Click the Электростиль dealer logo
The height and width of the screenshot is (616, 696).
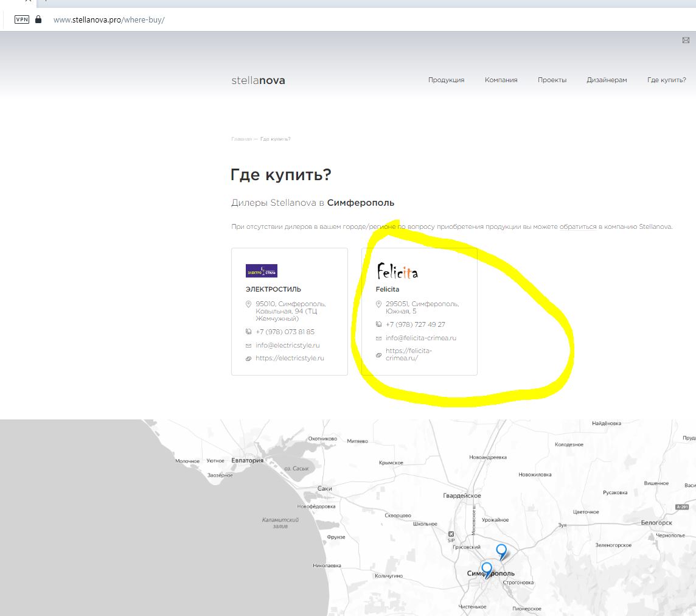[x=262, y=270]
